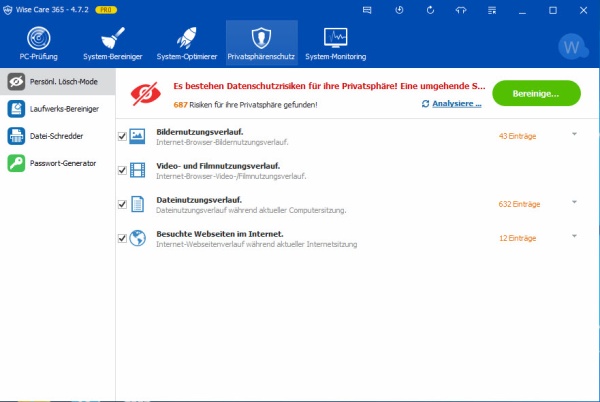Click the Laufwerks-Bereiniger drive icon
The image size is (600, 402).
pos(16,109)
